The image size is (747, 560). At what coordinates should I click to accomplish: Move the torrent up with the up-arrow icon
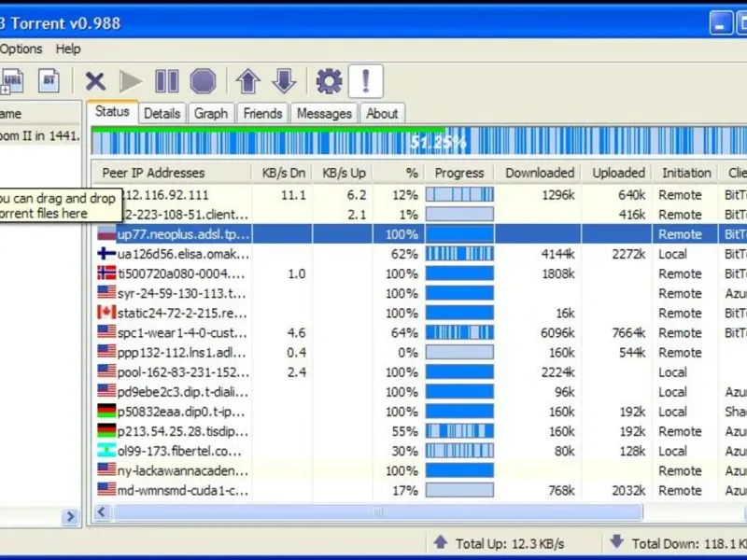pos(247,81)
